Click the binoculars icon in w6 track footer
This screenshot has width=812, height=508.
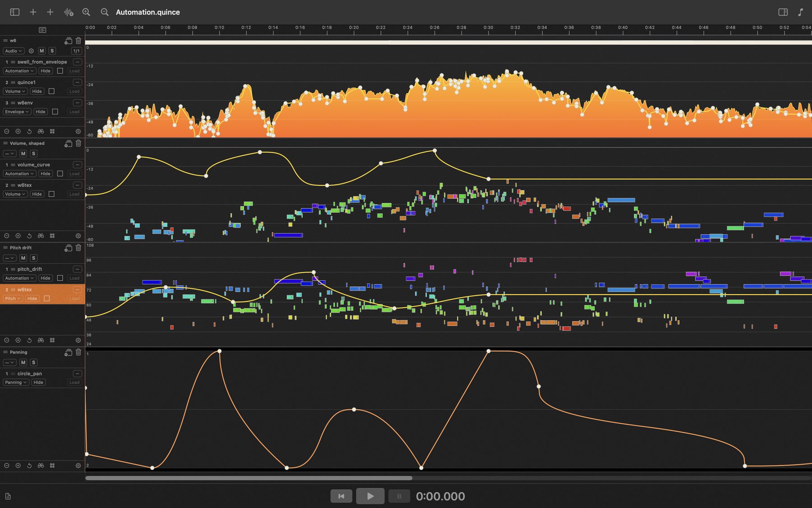(x=41, y=131)
